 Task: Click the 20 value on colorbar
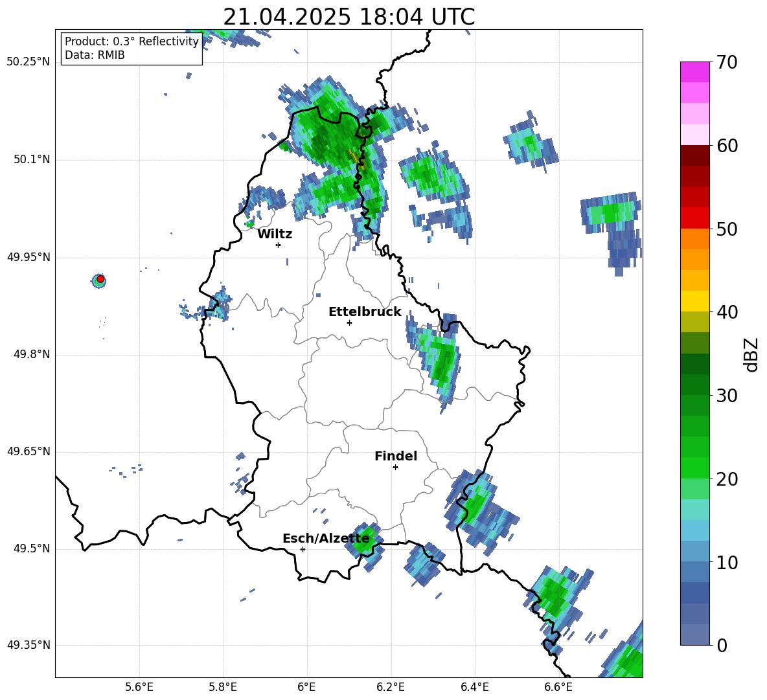(726, 479)
